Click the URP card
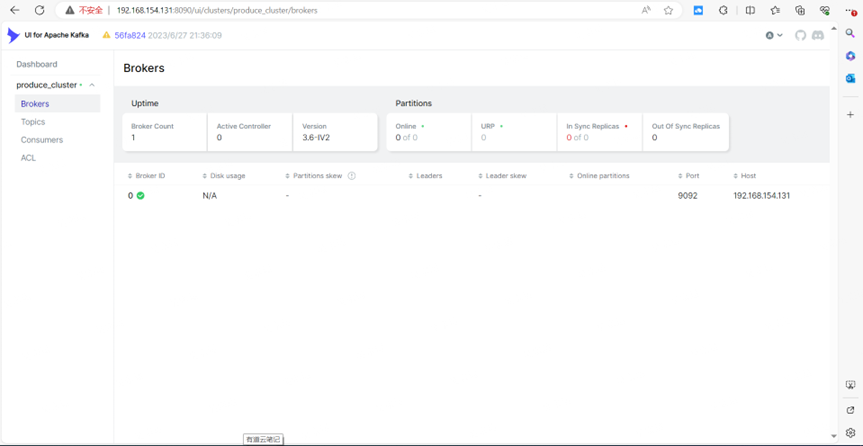863x446 pixels. [x=514, y=132]
